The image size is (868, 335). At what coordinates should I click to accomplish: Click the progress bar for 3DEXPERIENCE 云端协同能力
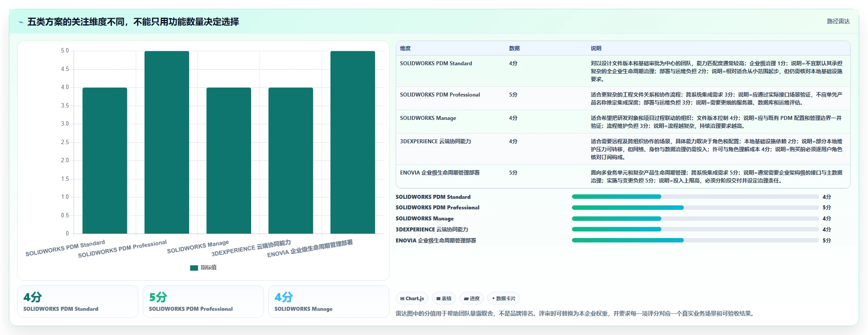[695, 229]
